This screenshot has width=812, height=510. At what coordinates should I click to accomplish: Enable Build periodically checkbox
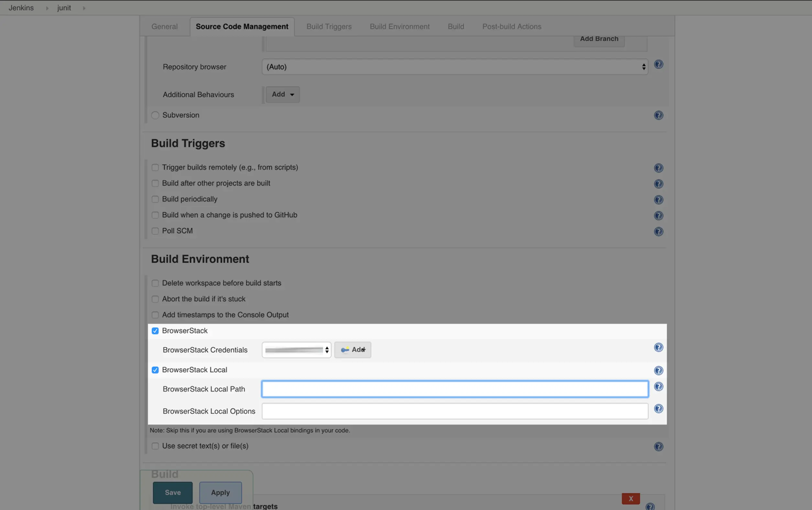click(155, 199)
